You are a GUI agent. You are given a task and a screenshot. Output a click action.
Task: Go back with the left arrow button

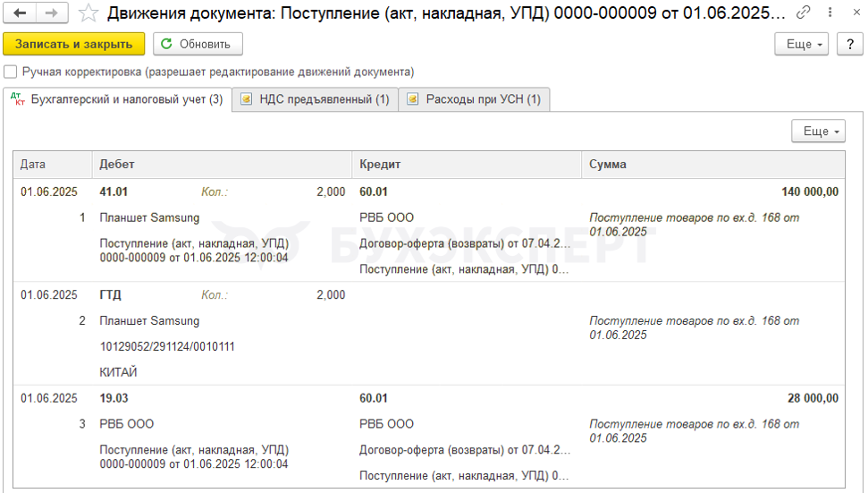coord(20,13)
